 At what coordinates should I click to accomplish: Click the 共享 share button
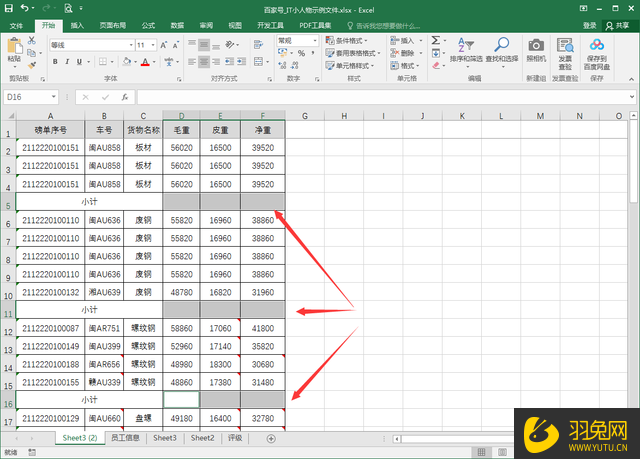[618, 26]
